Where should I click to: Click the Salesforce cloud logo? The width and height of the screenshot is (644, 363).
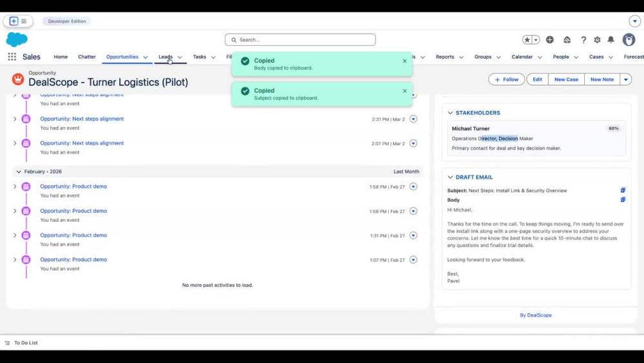(17, 39)
